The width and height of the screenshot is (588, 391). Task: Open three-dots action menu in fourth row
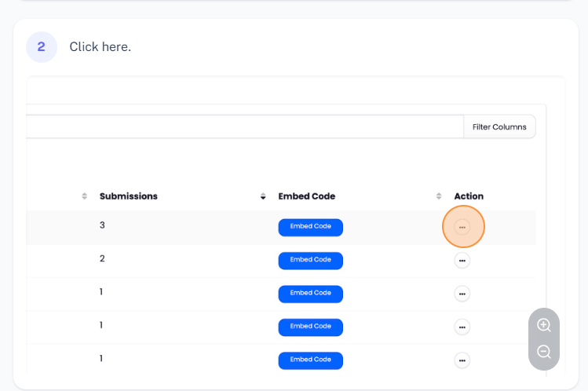tap(462, 327)
